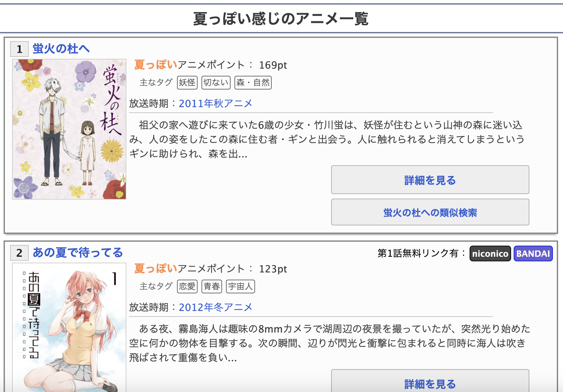This screenshot has width=563, height=392.
Task: Select the 森・自然 tag
Action: pyautogui.click(x=253, y=83)
